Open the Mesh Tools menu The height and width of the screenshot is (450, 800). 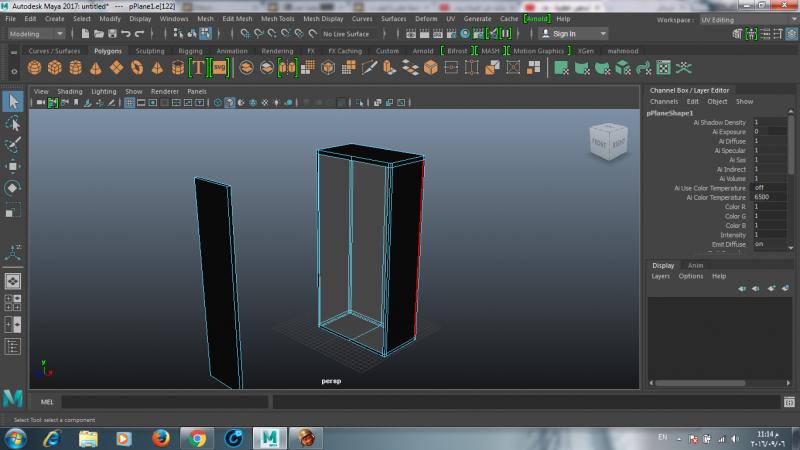277,19
